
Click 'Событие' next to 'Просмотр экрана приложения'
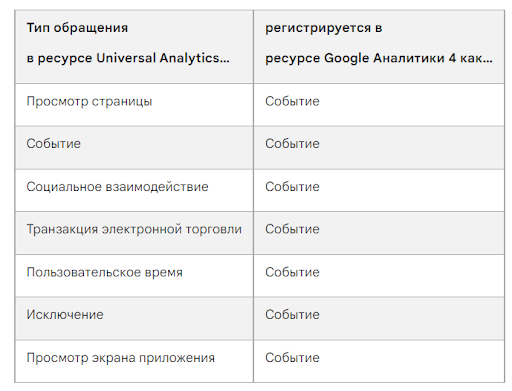click(x=292, y=358)
